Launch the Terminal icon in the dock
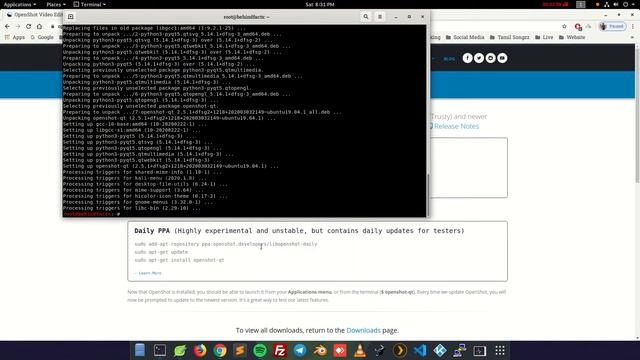 pyautogui.click(x=160, y=350)
